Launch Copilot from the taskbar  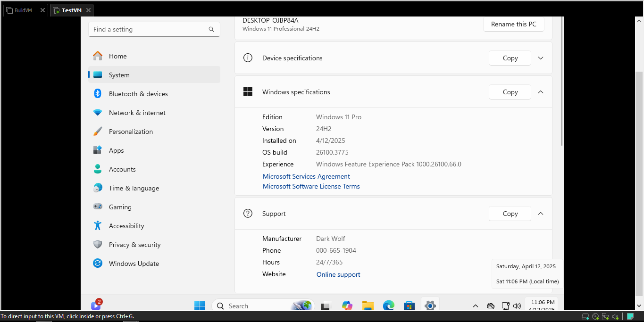click(347, 305)
